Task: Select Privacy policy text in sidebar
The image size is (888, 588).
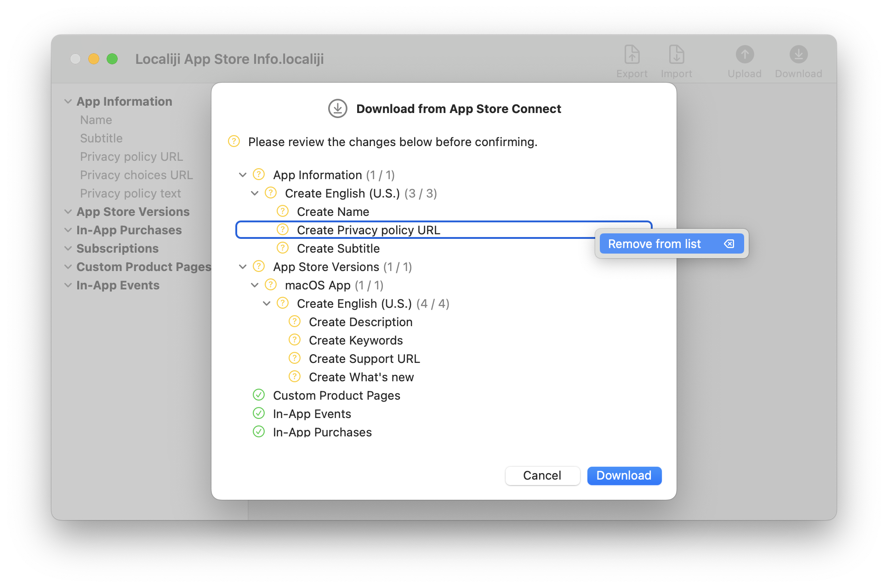Action: click(x=131, y=193)
